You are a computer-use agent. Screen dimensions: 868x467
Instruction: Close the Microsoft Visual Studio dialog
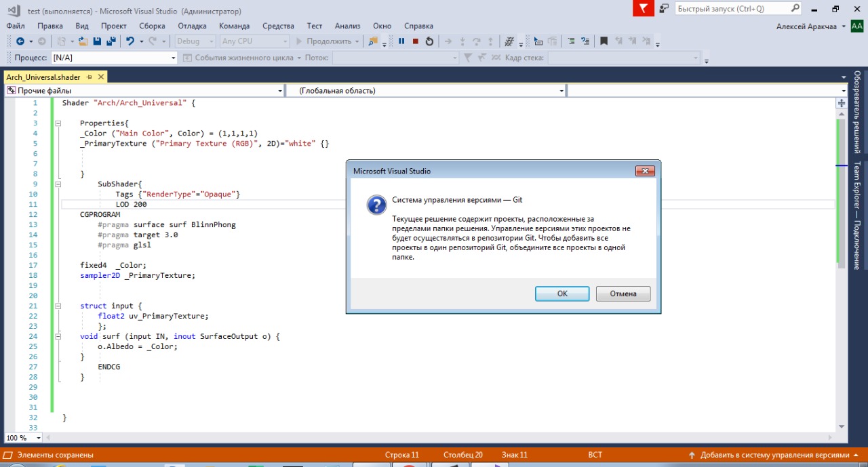[x=645, y=171]
